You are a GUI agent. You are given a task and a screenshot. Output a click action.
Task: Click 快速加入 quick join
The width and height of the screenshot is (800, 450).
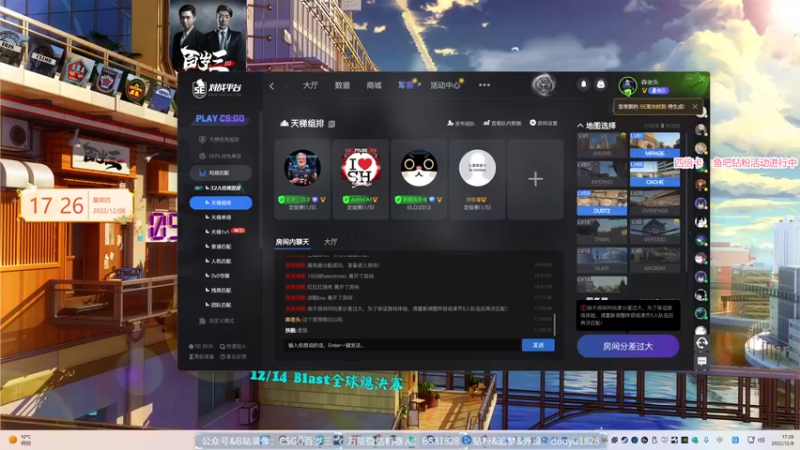click(x=233, y=346)
